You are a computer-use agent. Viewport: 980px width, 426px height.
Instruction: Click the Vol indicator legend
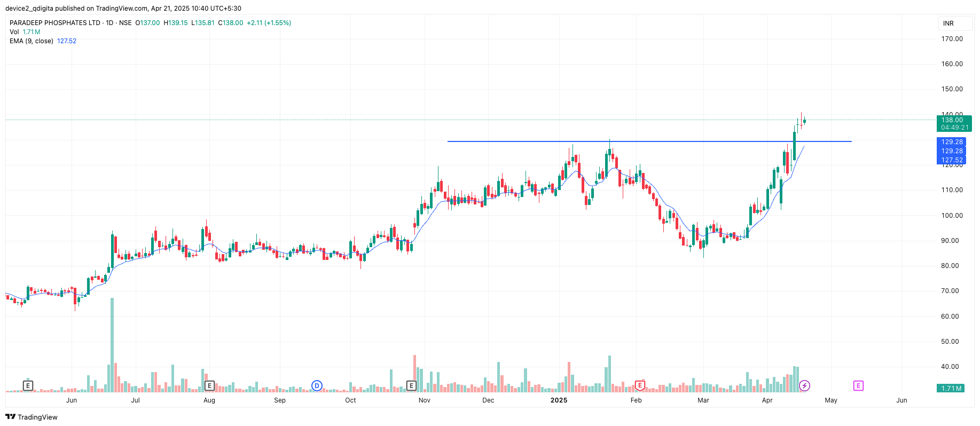click(14, 32)
